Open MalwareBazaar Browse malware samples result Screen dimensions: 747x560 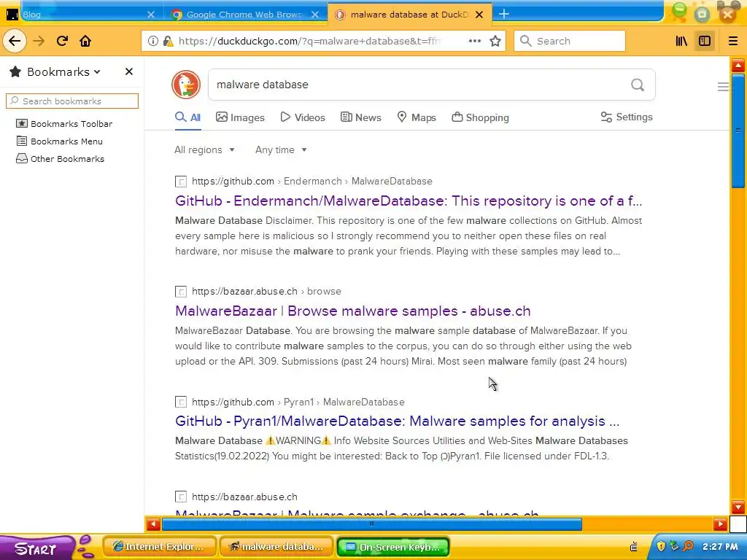click(x=352, y=311)
